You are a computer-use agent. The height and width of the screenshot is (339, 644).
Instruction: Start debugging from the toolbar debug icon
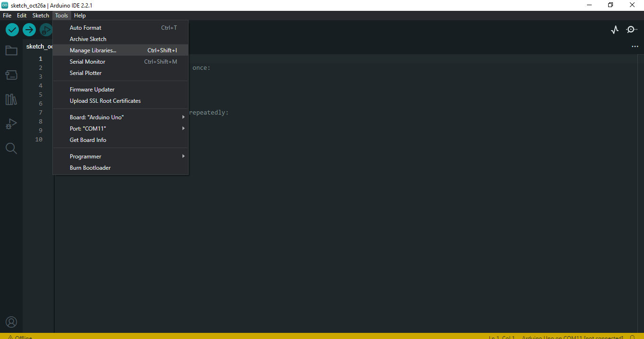click(x=46, y=29)
